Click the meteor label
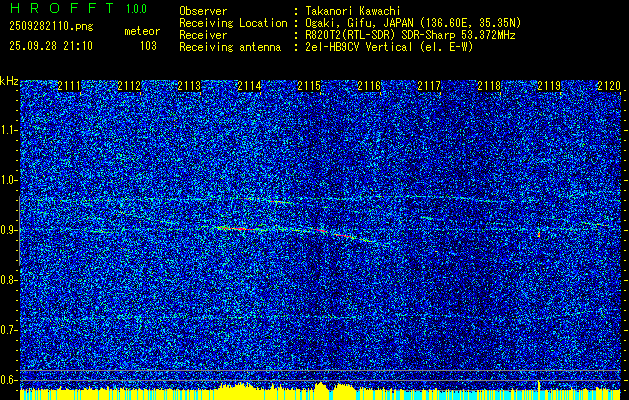Viewport: 629px width, 400px height. (142, 31)
